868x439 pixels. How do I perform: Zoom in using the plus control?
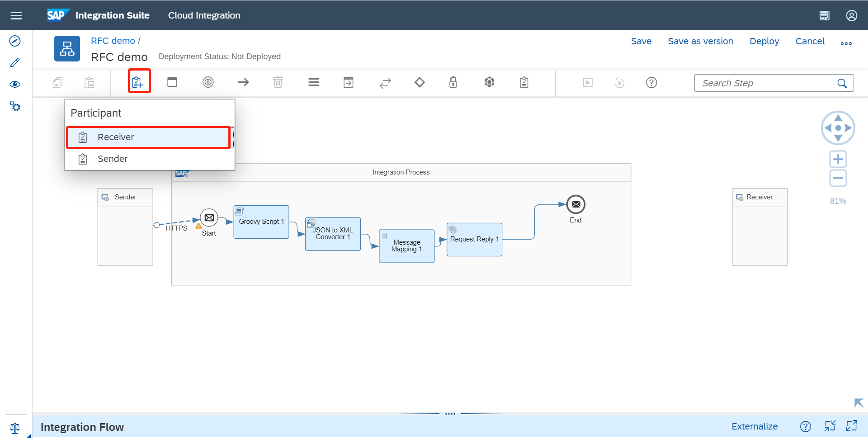click(x=838, y=159)
